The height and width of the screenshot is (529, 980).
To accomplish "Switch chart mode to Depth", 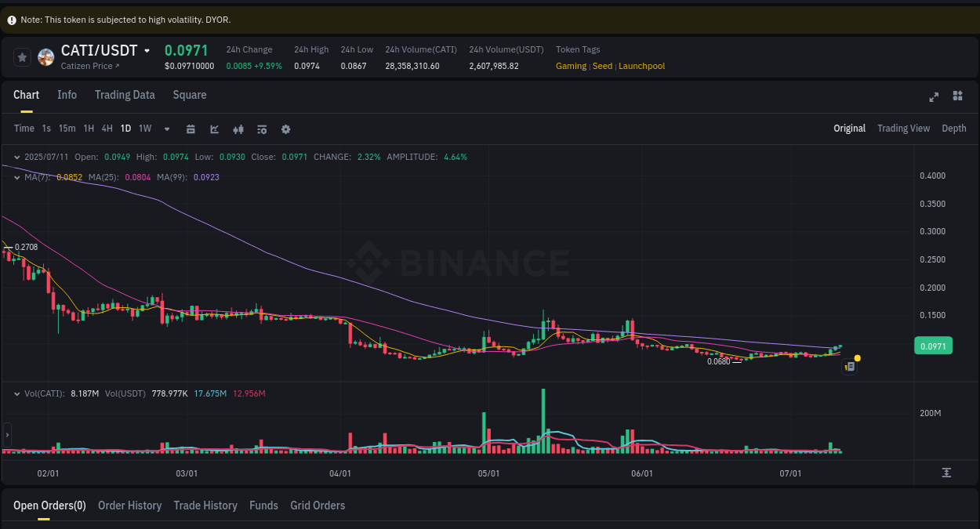I will 953,128.
